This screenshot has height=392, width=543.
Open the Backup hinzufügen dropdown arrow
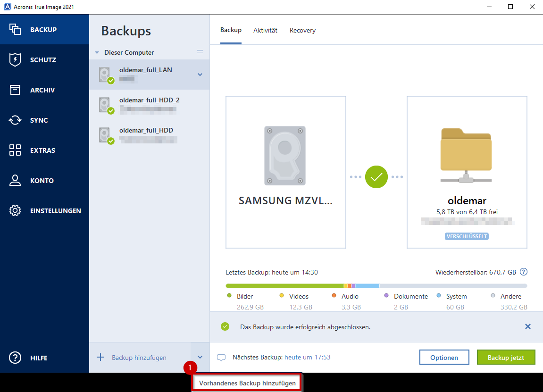tap(200, 357)
